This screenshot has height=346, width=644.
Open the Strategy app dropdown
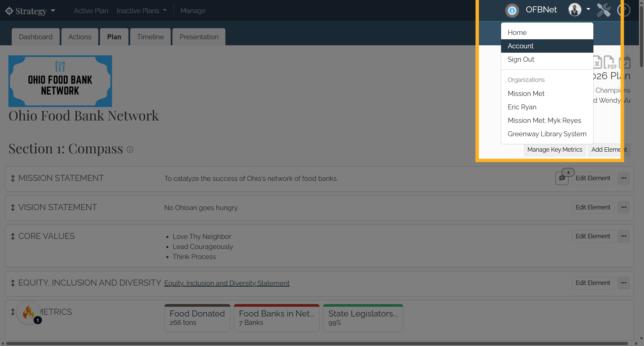pyautogui.click(x=30, y=11)
